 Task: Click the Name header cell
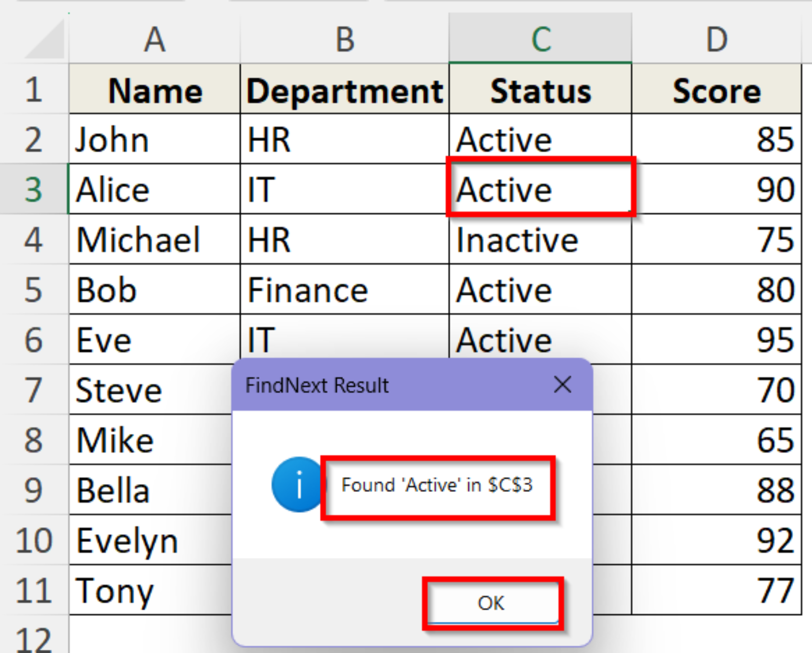click(154, 89)
